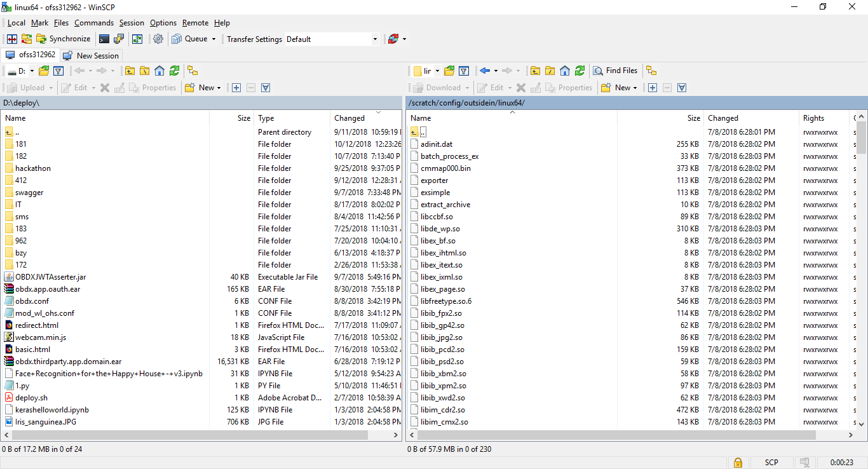Open the New Session tab
The image size is (868, 469).
(x=91, y=55)
